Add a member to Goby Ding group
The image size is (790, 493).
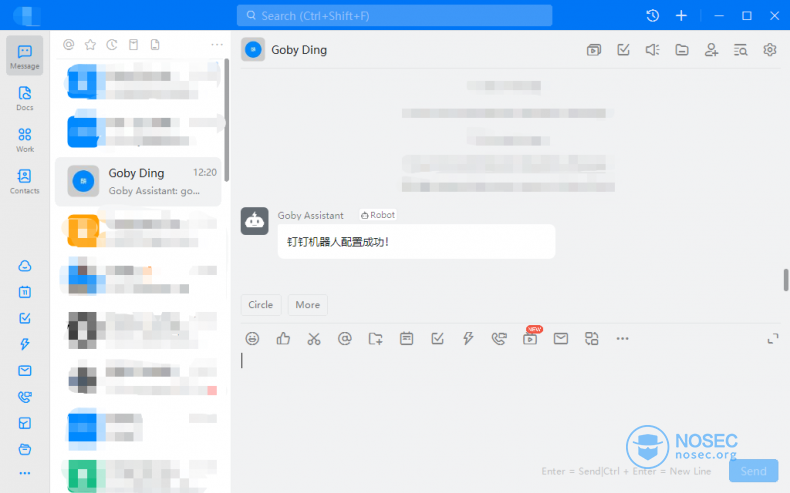711,50
